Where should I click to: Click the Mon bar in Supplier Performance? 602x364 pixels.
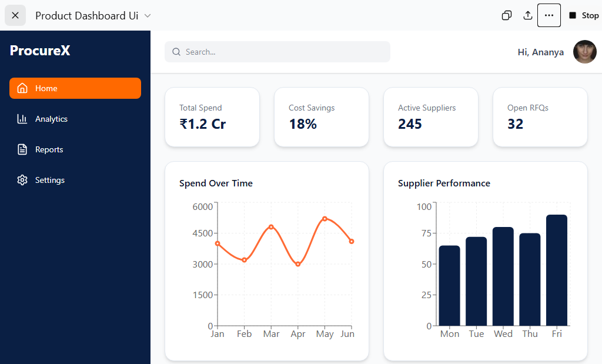pyautogui.click(x=450, y=286)
